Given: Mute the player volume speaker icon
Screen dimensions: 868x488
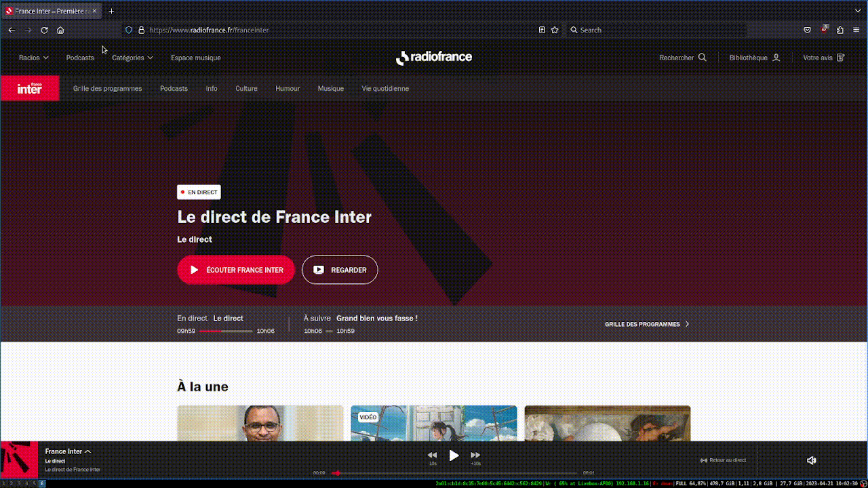Looking at the screenshot, I should [x=812, y=460].
